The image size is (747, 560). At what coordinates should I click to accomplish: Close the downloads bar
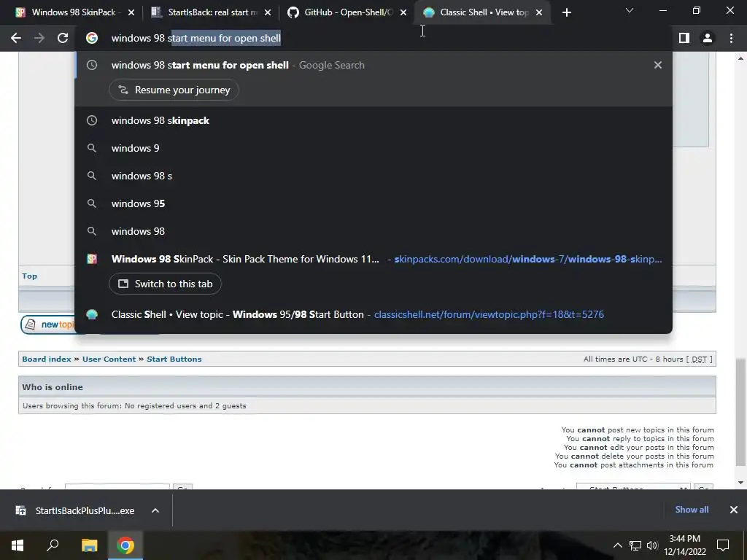click(x=734, y=510)
